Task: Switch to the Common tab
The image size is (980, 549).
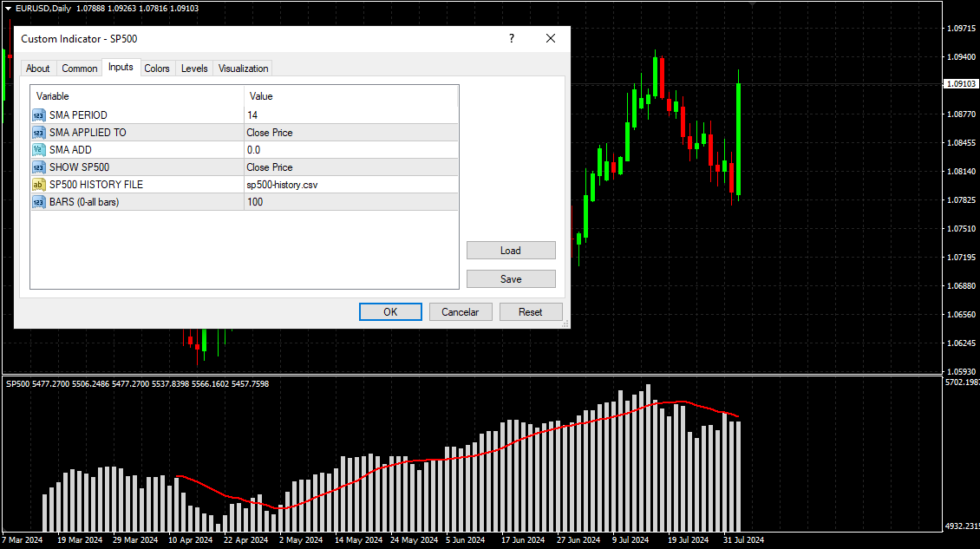Action: (x=80, y=69)
